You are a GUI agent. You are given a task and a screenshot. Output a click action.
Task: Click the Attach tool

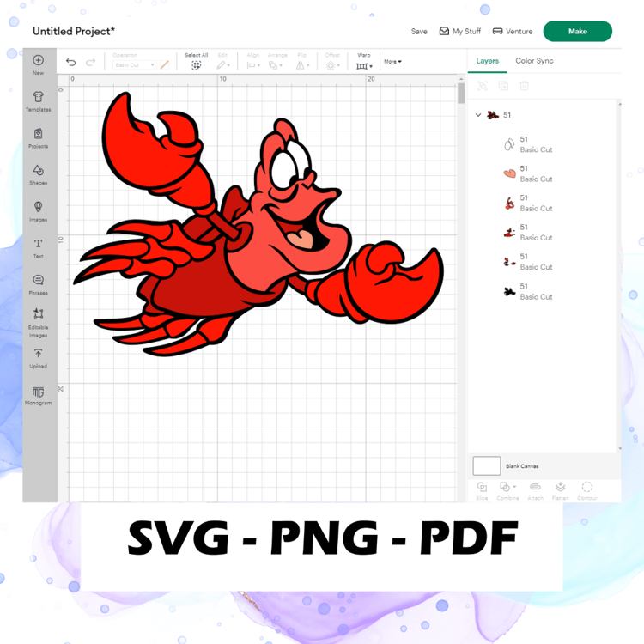click(535, 491)
